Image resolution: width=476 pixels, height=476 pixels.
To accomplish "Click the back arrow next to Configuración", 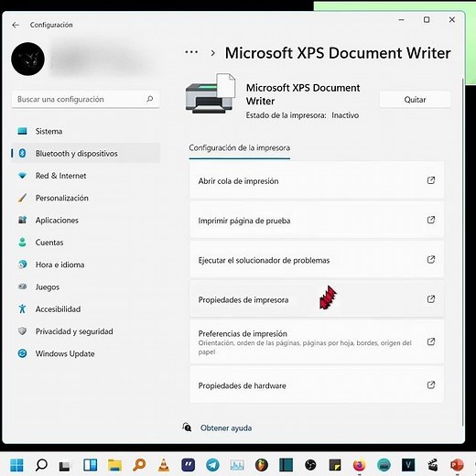I will pyautogui.click(x=16, y=25).
